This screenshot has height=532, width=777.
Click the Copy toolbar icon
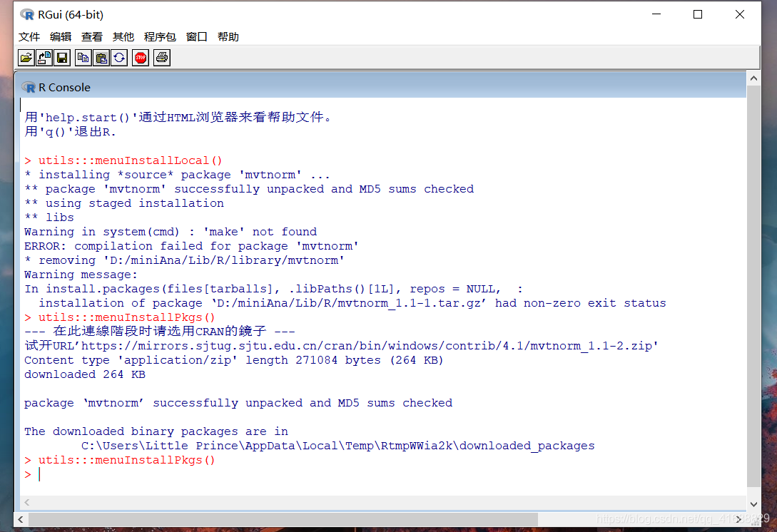click(83, 58)
